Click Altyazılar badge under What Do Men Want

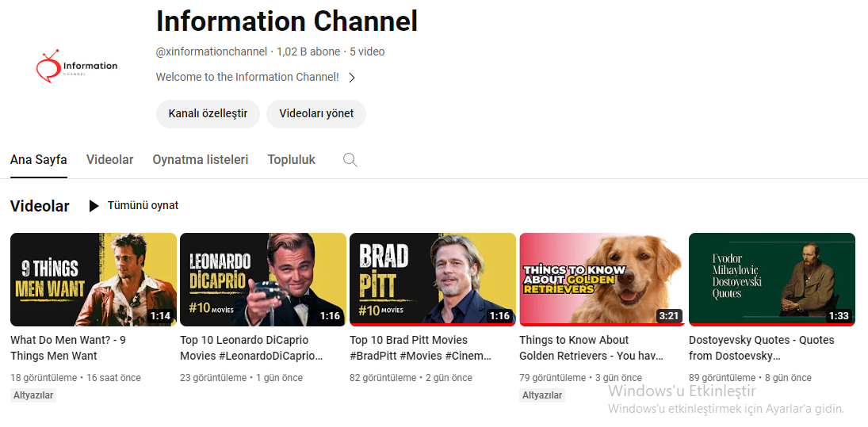pyautogui.click(x=33, y=395)
